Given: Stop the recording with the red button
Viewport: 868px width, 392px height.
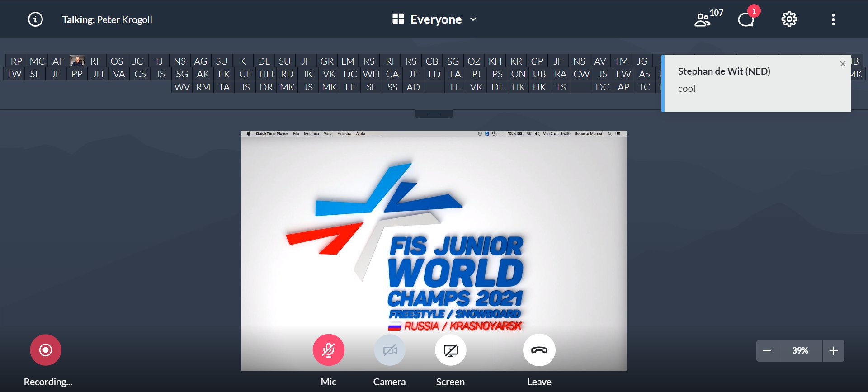Looking at the screenshot, I should [x=46, y=350].
